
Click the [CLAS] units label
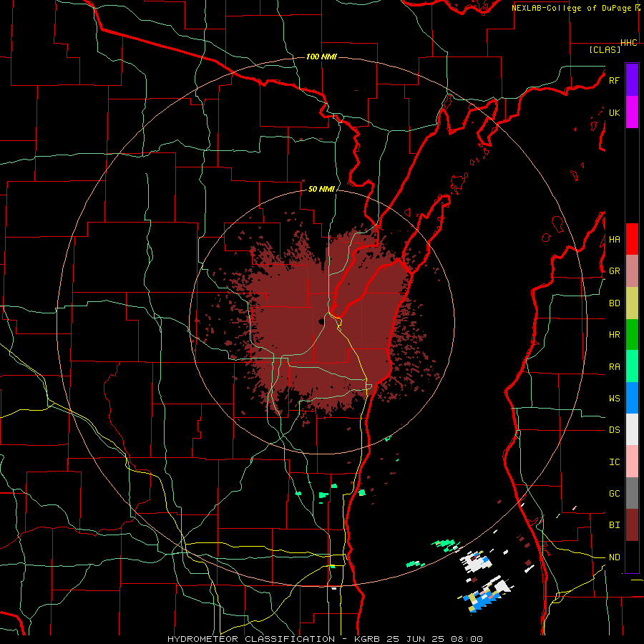(605, 49)
